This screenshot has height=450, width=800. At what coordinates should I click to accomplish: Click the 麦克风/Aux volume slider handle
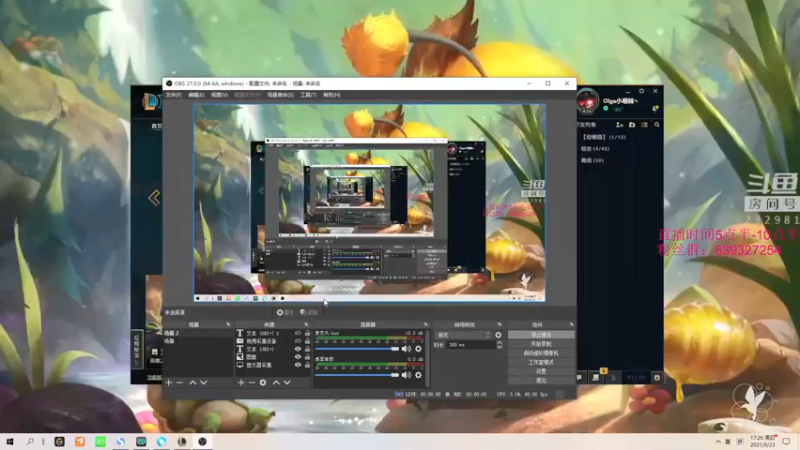(395, 349)
